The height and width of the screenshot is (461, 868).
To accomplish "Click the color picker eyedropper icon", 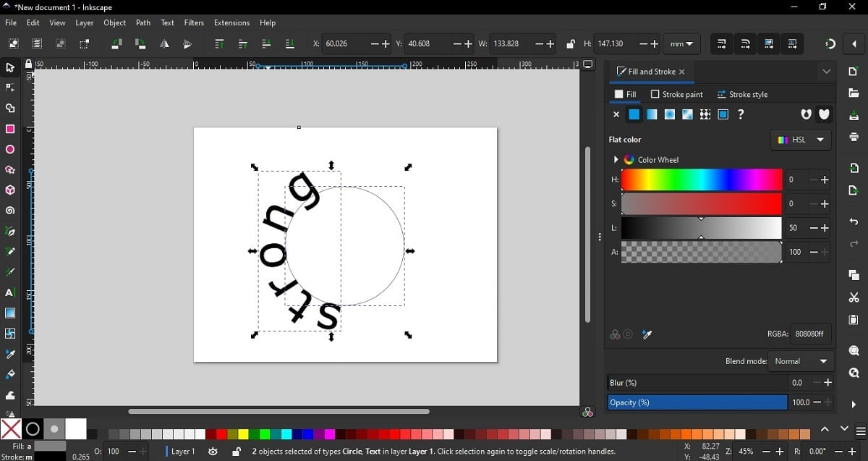I will pyautogui.click(x=647, y=334).
